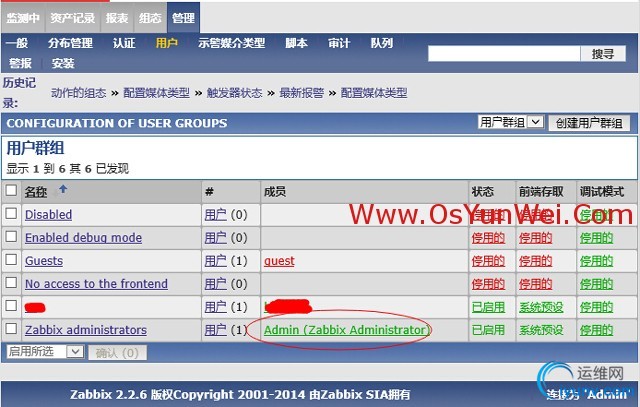
Task: Open the last 配置媒体类型 history link
Action: 374,93
